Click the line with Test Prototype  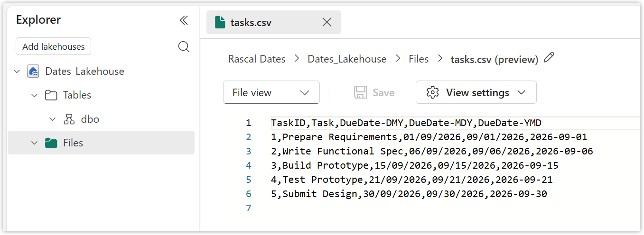412,180
